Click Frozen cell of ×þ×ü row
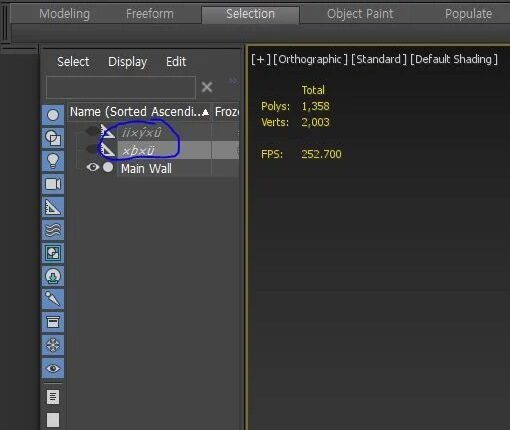The height and width of the screenshot is (430, 510). [226, 150]
